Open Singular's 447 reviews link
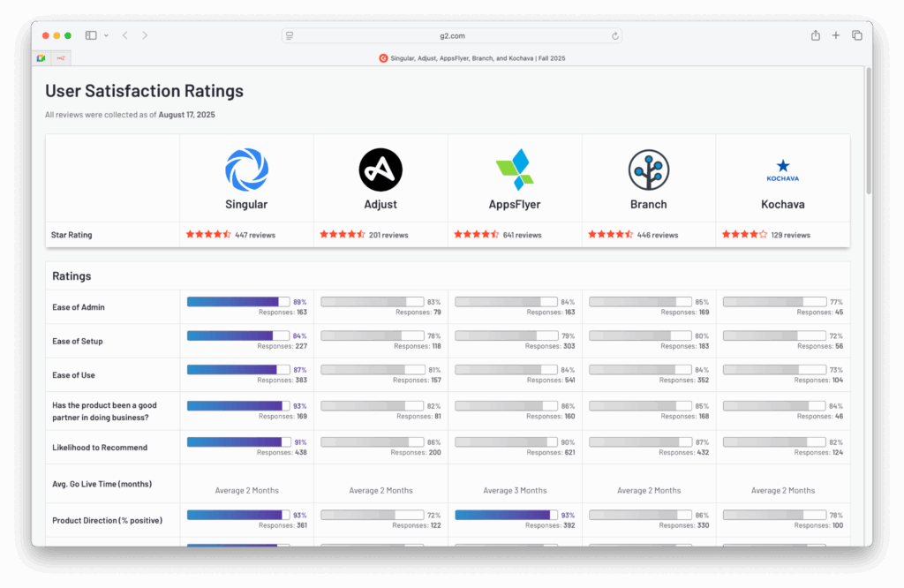 point(255,235)
